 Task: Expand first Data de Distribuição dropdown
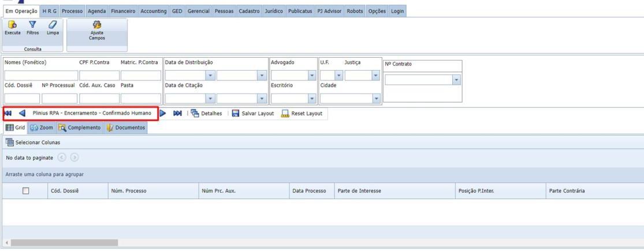[211, 76]
